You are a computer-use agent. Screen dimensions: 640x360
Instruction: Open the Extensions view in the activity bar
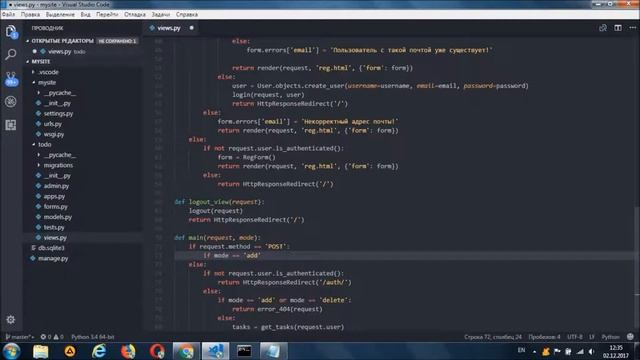(11, 125)
